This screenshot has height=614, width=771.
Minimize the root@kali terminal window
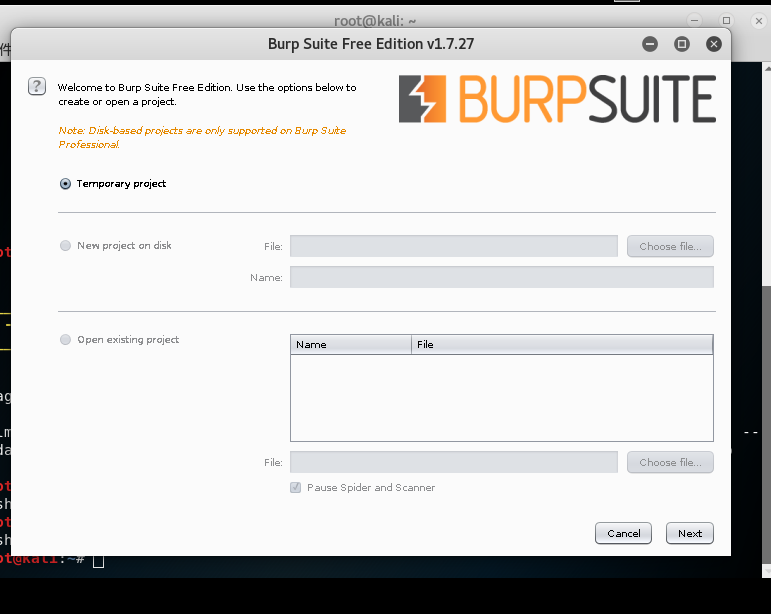pyautogui.click(x=694, y=21)
